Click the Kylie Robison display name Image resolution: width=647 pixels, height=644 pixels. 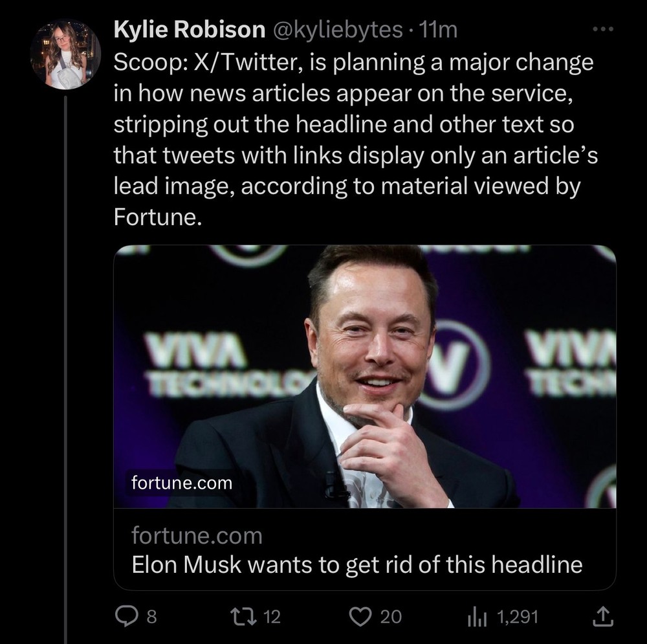tap(190, 30)
